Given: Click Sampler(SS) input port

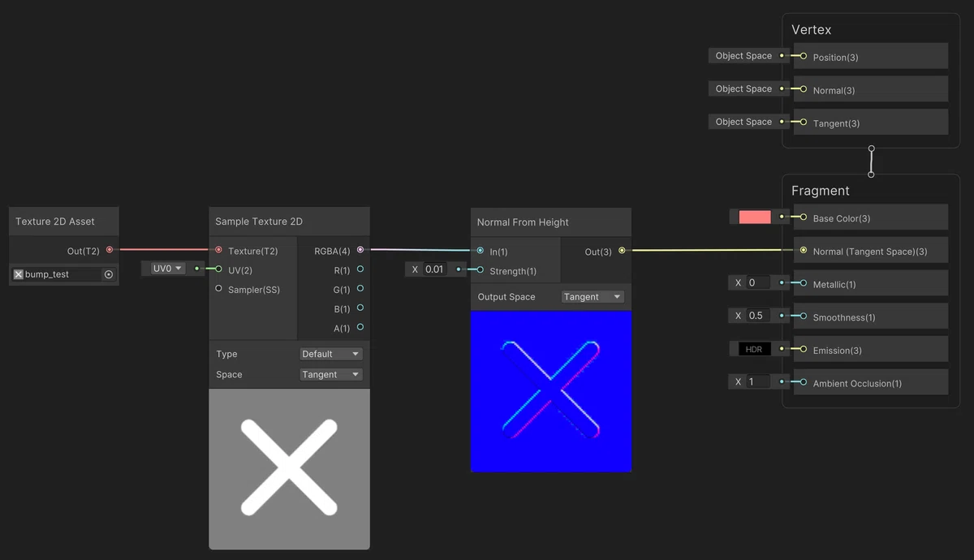Looking at the screenshot, I should click(x=218, y=288).
